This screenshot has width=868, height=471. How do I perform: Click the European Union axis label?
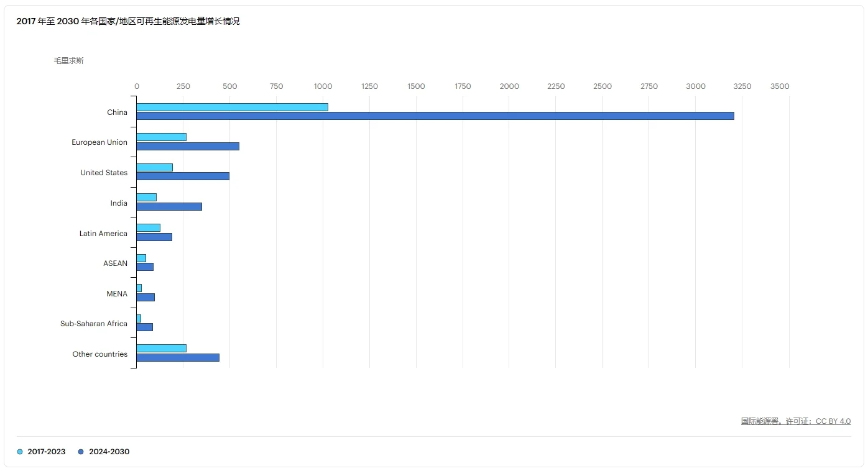[x=99, y=142]
